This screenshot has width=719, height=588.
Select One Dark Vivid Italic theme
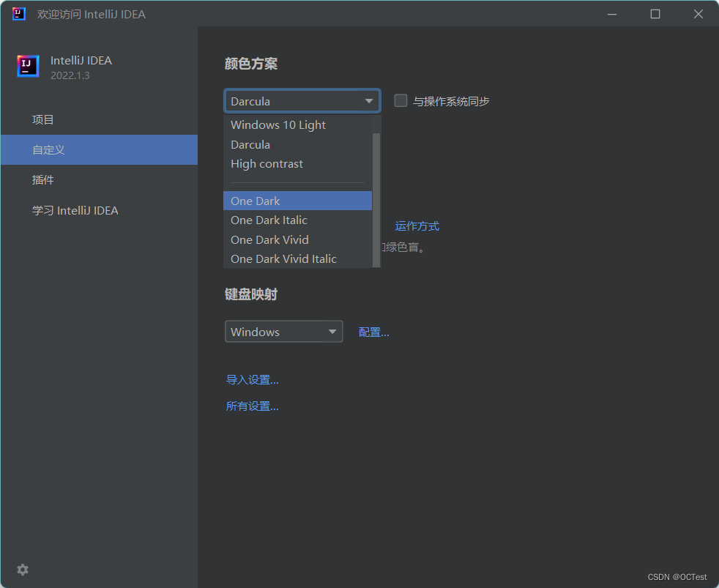(297, 258)
